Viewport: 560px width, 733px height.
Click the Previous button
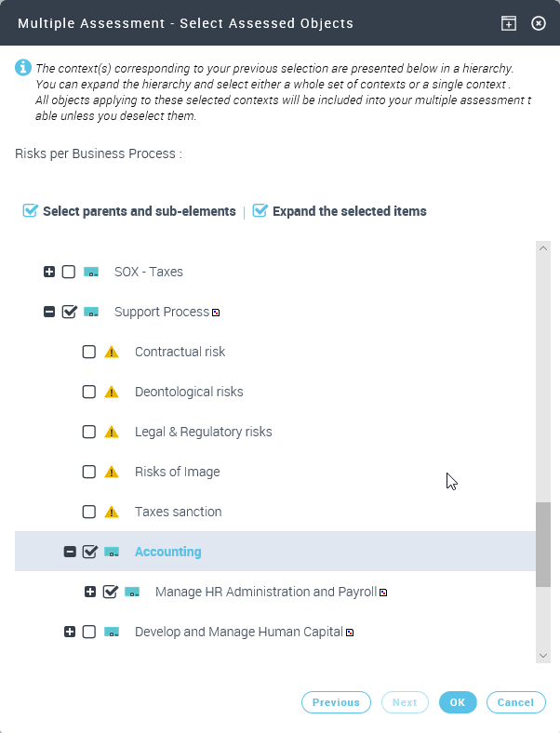point(336,702)
